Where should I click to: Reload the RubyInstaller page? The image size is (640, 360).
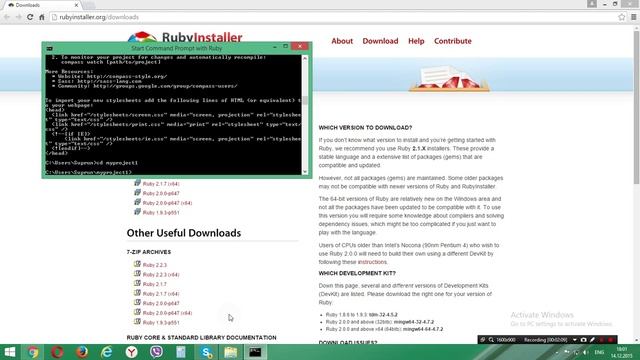tap(30, 17)
